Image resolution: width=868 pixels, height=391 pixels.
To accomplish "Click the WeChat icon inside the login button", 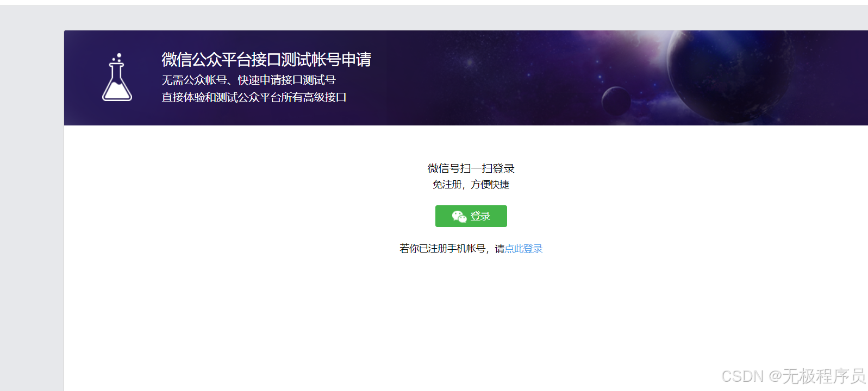I will click(x=459, y=216).
